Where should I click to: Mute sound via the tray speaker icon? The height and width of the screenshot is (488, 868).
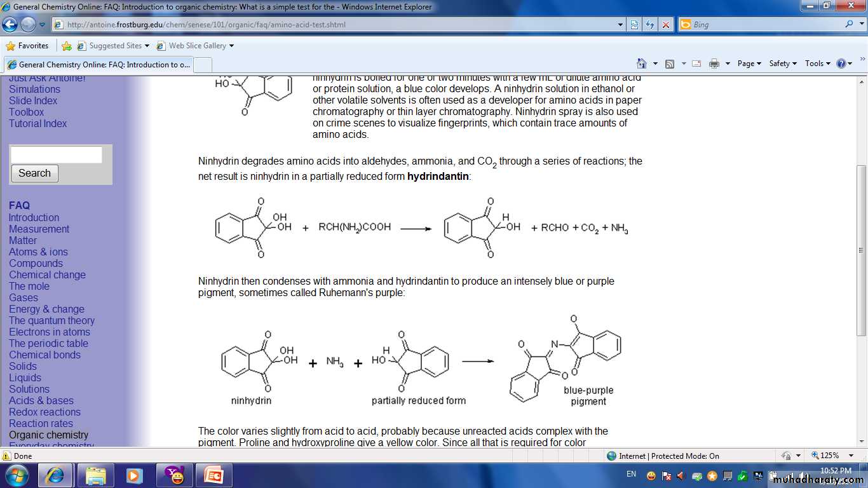click(x=681, y=475)
